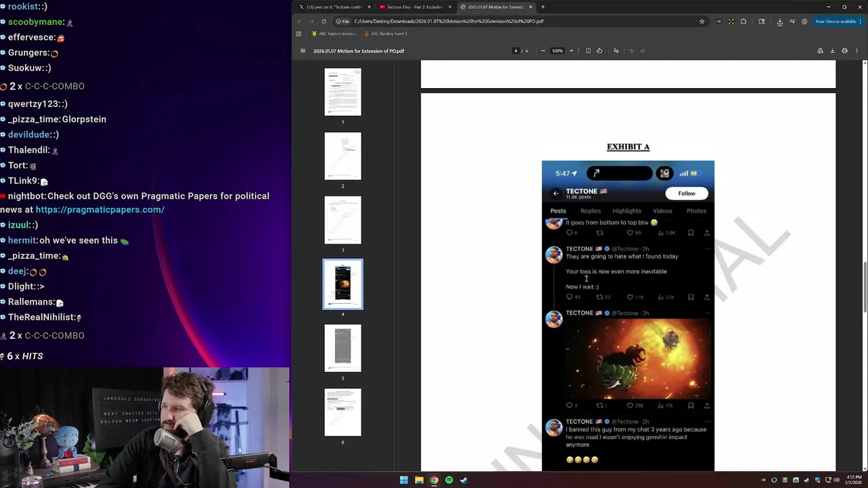Toggle the PDF sidebar menu icon
The height and width of the screenshot is (488, 868).
point(302,51)
